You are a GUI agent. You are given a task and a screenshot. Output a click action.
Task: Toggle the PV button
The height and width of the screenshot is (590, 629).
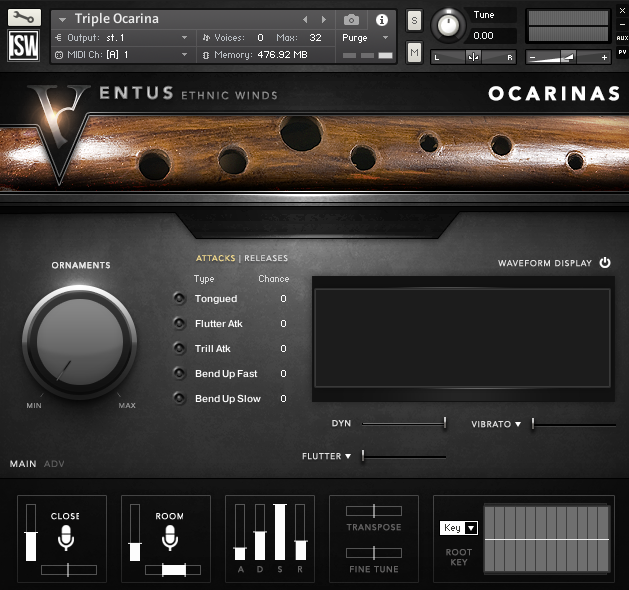pos(622,52)
